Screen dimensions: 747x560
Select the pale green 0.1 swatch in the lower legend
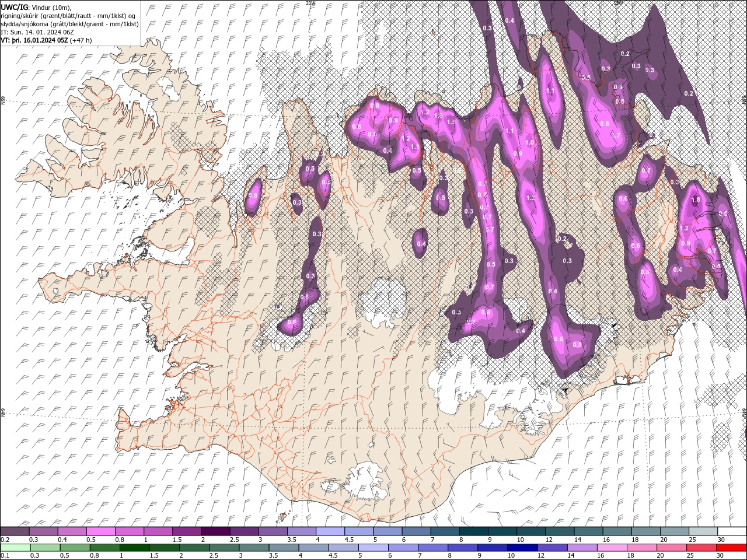15,548
